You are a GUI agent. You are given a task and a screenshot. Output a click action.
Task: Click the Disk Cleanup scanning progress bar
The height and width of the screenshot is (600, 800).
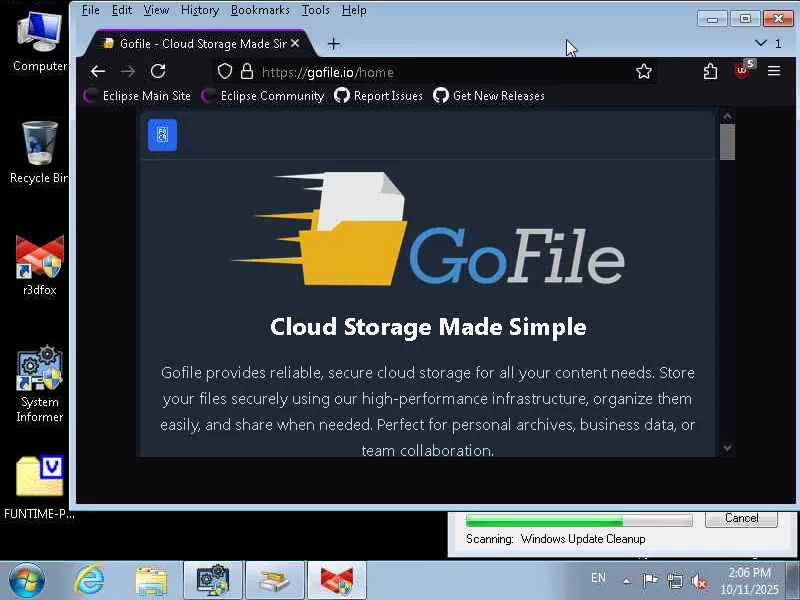[x=579, y=520]
